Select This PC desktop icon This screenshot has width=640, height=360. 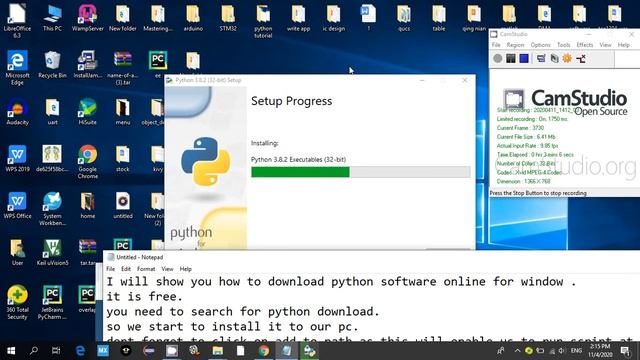tap(52, 18)
